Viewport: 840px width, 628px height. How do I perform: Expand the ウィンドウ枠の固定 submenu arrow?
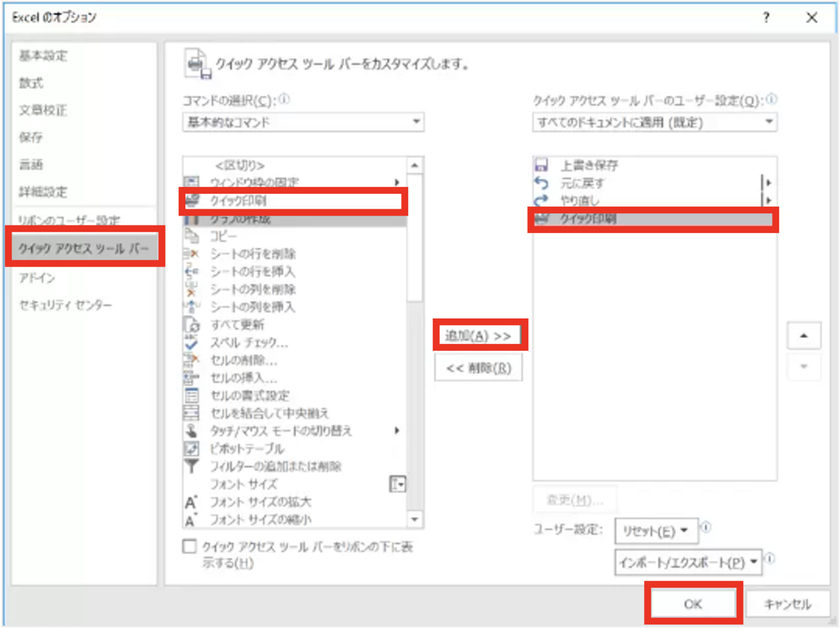coord(398,182)
